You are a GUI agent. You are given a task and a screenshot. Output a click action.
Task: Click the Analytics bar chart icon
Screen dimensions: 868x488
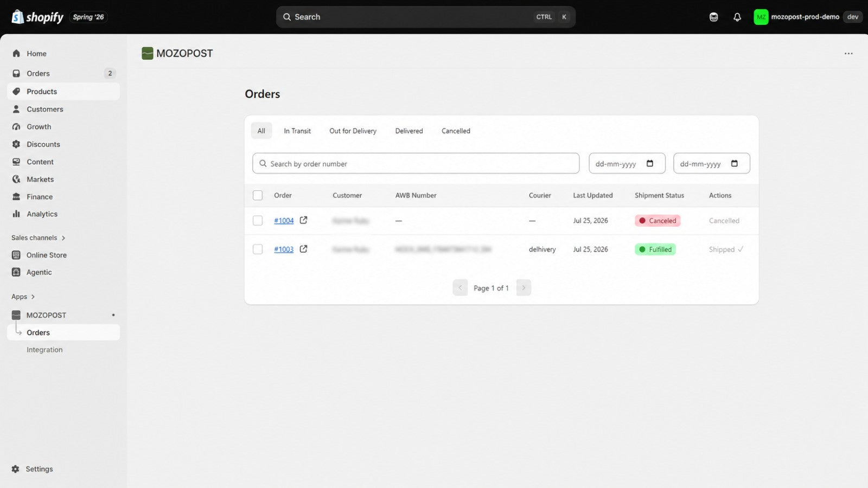(x=16, y=214)
